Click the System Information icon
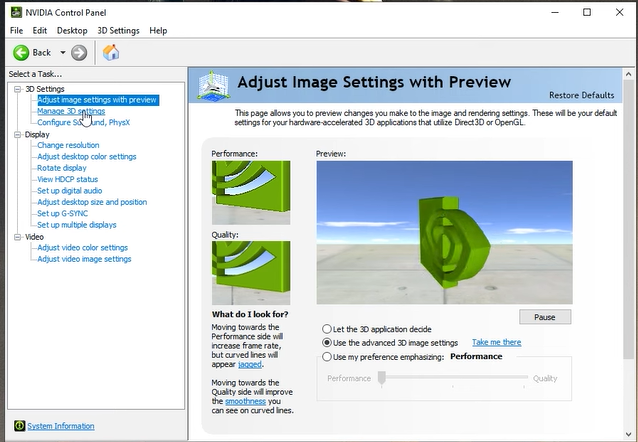 click(17, 426)
